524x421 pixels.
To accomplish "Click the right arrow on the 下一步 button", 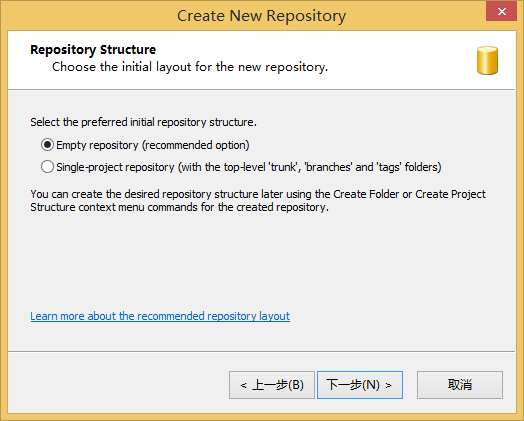I will (388, 386).
